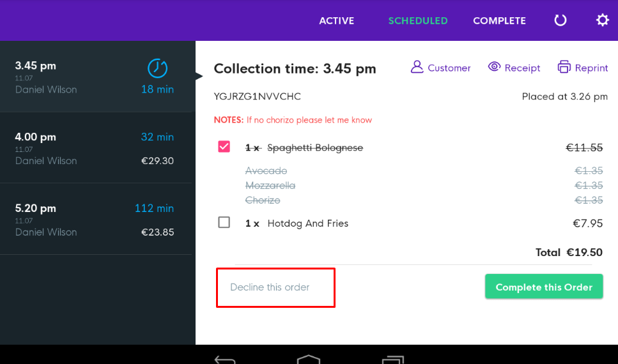Open settings via the gear icon
Screen dimensions: 618x364
coord(602,20)
